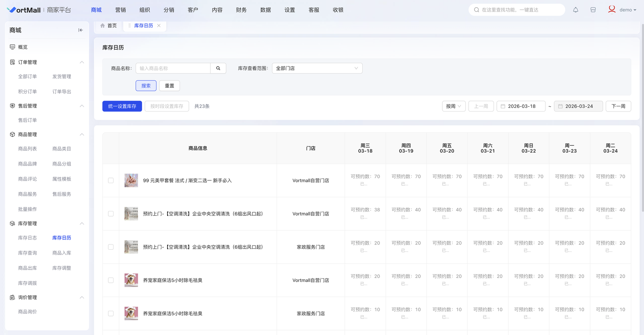The width and height of the screenshot is (644, 335).
Task: Close the 库存日历 tab
Action: tap(159, 26)
